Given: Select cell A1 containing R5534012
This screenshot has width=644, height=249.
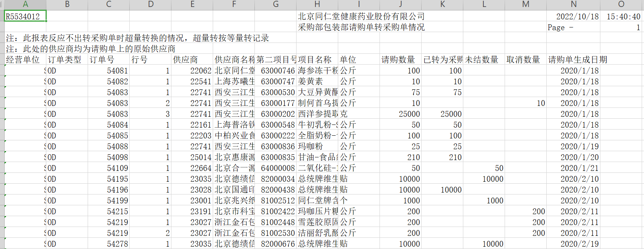Looking at the screenshot, I should point(25,16).
